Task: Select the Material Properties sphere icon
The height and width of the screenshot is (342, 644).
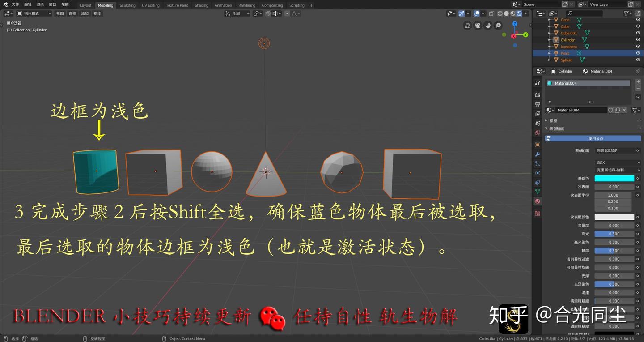Action: click(538, 201)
